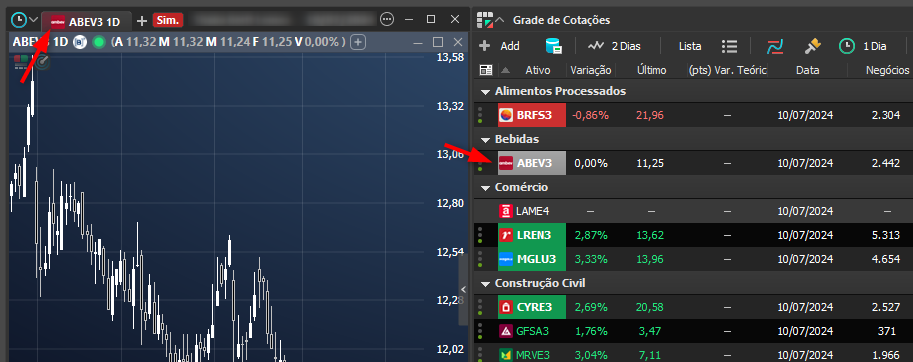The height and width of the screenshot is (362, 913).
Task: Click the 3,33% variation of MGLU3
Action: click(x=590, y=259)
